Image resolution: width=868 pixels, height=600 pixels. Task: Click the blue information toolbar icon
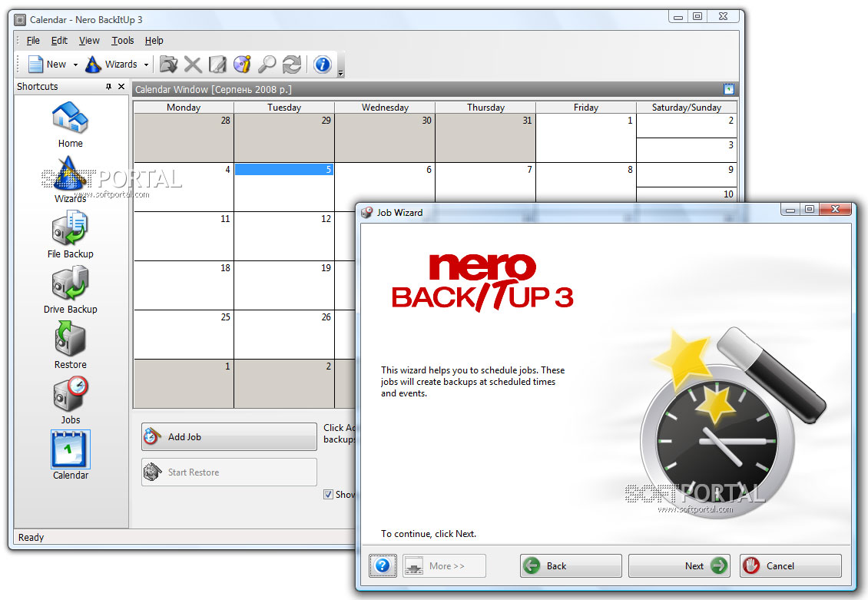[322, 65]
